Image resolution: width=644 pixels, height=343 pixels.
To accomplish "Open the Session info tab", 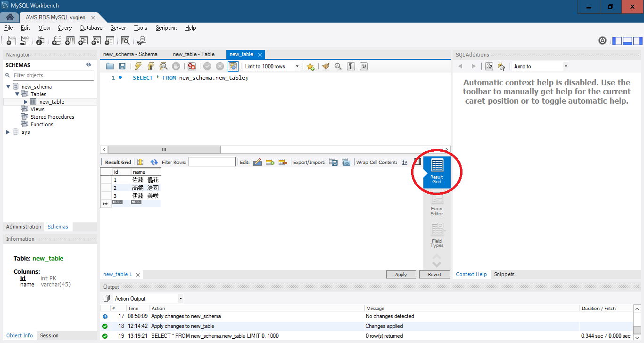I will (x=49, y=335).
